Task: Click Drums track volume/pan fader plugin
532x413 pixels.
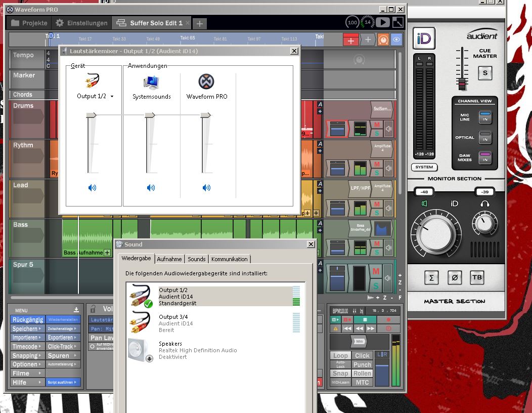Action: pos(337,129)
